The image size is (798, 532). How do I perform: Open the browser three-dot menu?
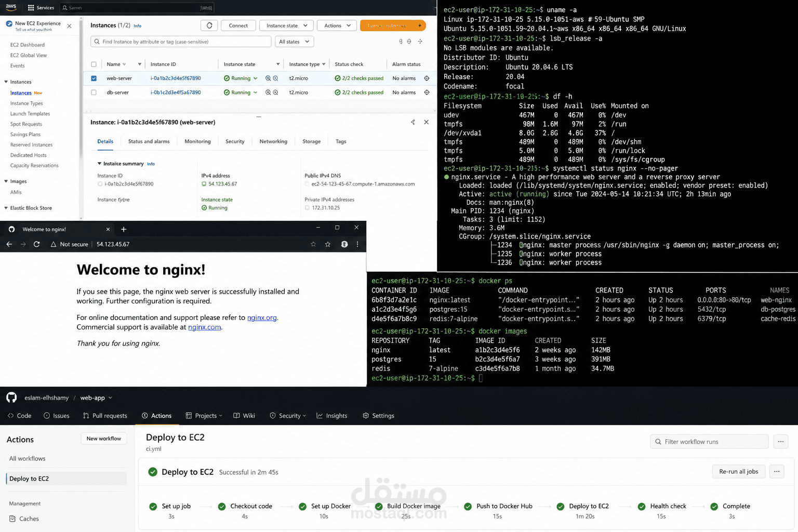357,244
